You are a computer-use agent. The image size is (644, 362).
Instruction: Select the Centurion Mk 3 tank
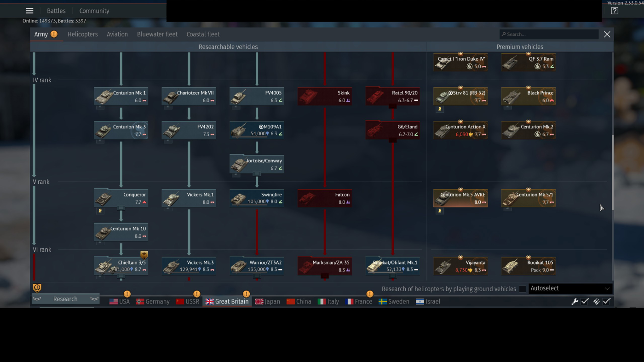pyautogui.click(x=121, y=131)
